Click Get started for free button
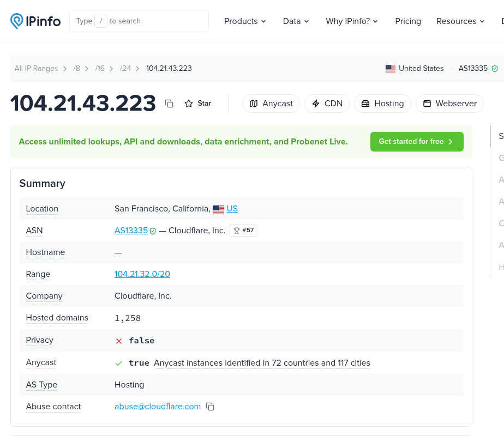This screenshot has height=436, width=504. (417, 142)
